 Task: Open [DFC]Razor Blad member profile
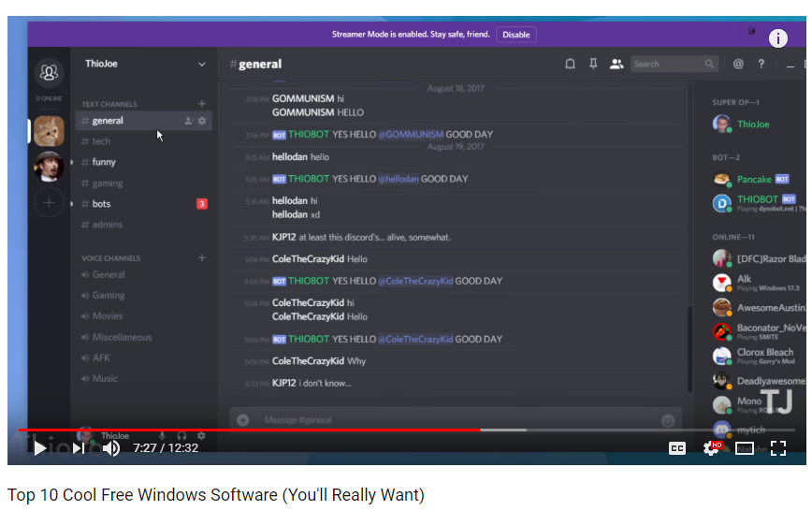(x=759, y=258)
